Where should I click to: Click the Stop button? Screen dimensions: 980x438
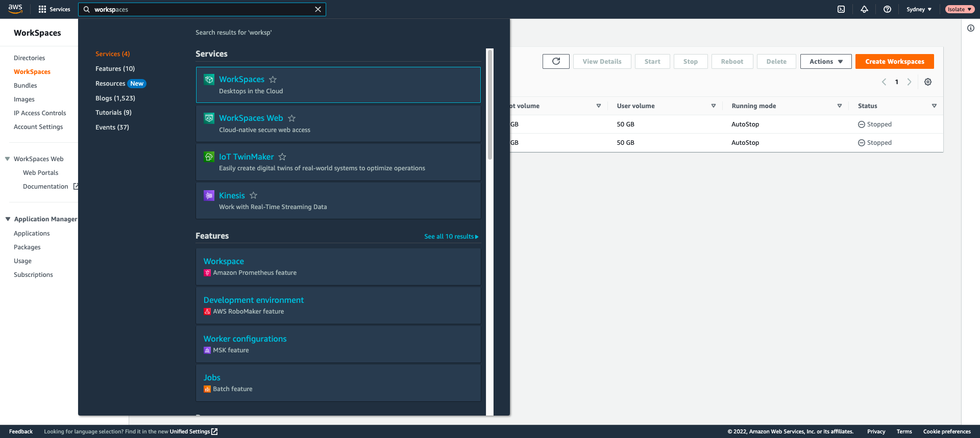(x=691, y=62)
